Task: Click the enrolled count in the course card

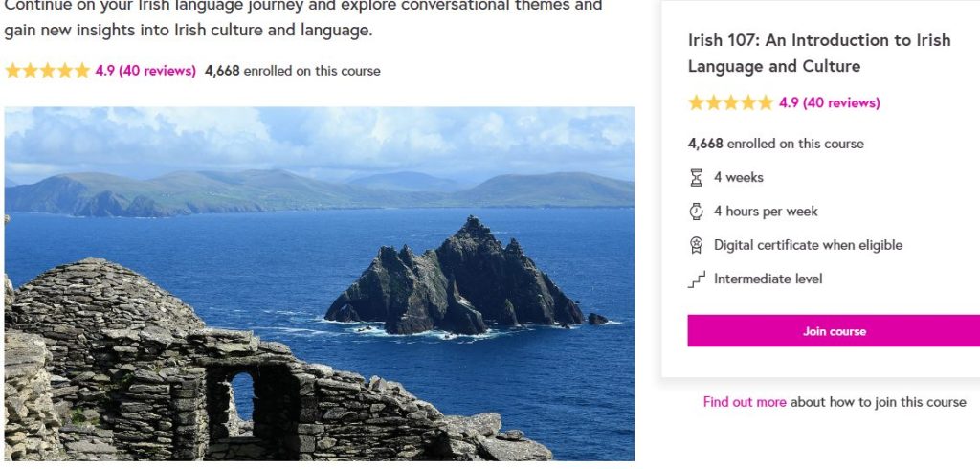Action: (775, 144)
